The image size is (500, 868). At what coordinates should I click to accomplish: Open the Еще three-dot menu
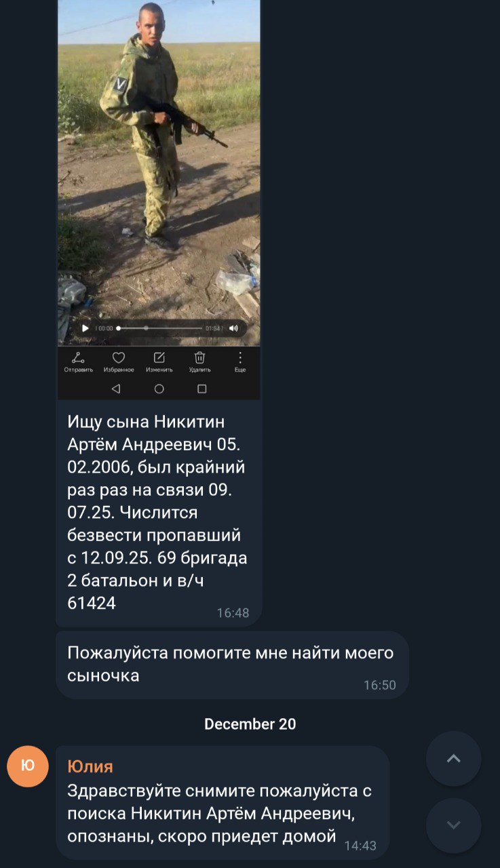click(x=240, y=362)
